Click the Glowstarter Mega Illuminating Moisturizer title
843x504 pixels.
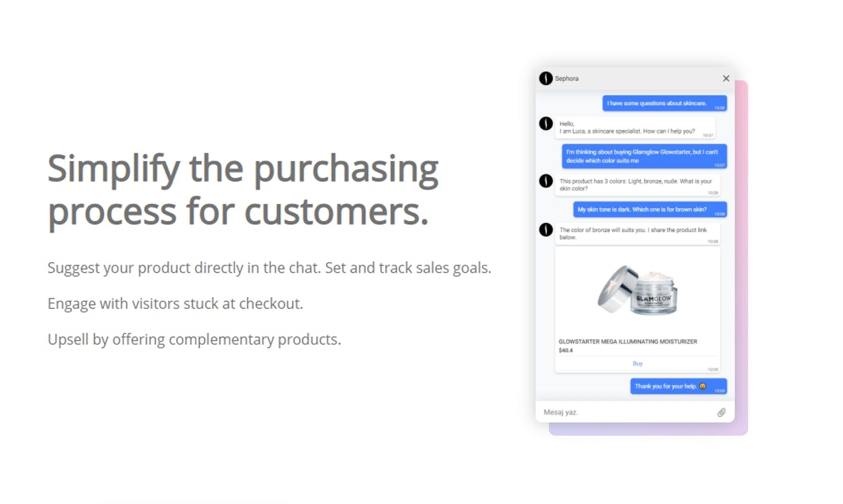pyautogui.click(x=628, y=342)
